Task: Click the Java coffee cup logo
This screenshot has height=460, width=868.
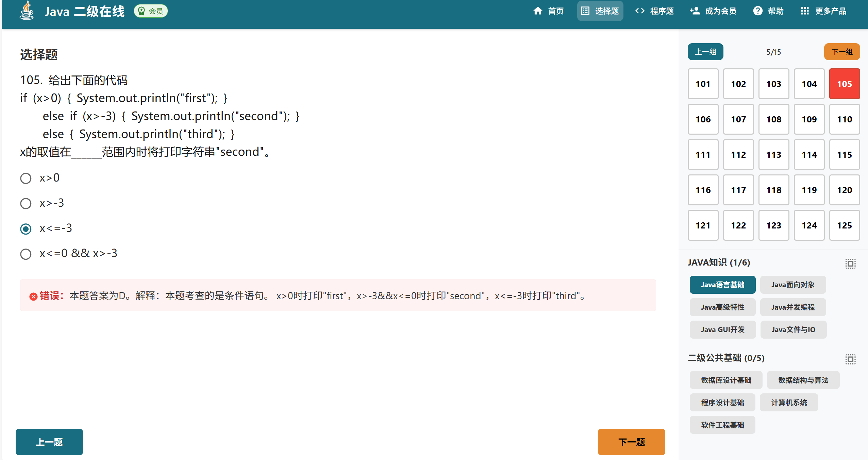Action: (x=27, y=11)
